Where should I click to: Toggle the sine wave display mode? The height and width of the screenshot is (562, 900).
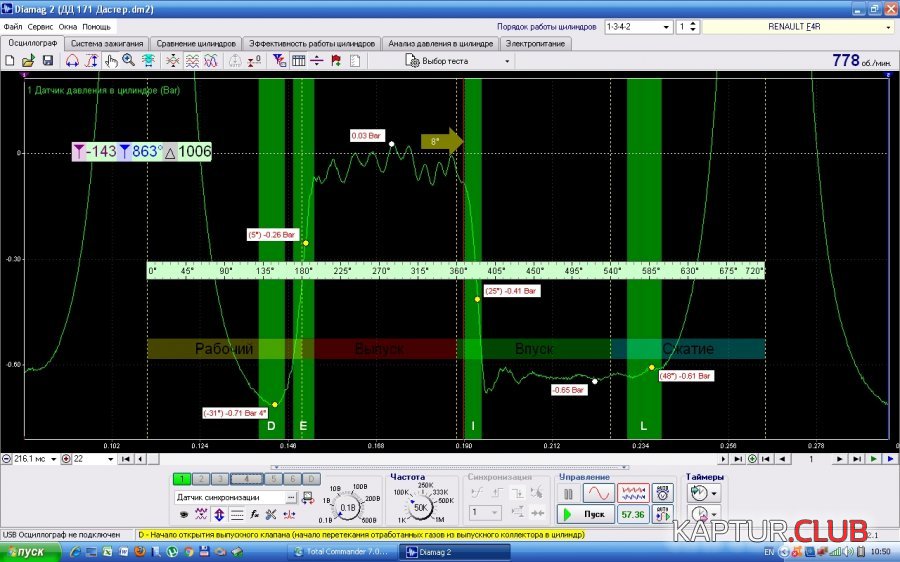(598, 493)
